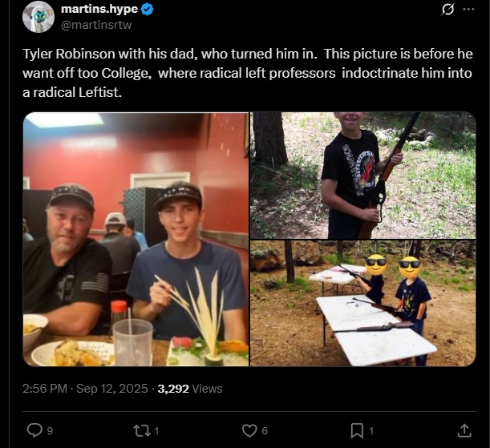Click the reply count number 9
The height and width of the screenshot is (448, 490).
pos(50,431)
